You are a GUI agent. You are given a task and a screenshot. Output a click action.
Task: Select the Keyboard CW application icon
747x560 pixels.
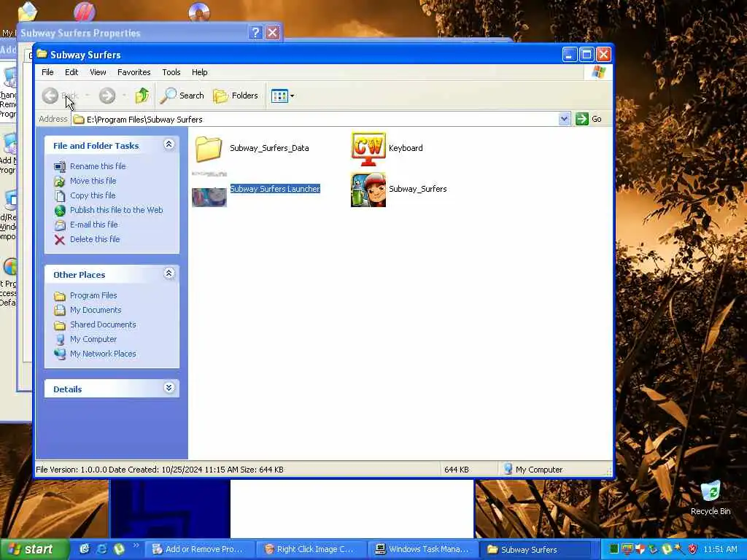tap(368, 149)
